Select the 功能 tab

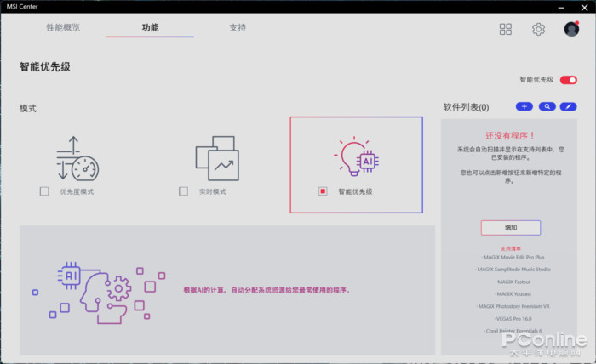point(150,28)
